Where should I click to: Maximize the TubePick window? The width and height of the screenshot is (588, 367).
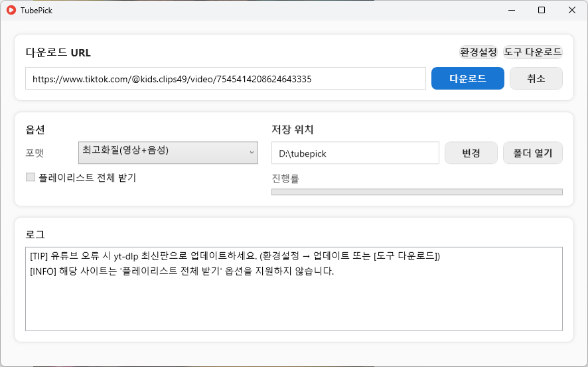(x=542, y=10)
